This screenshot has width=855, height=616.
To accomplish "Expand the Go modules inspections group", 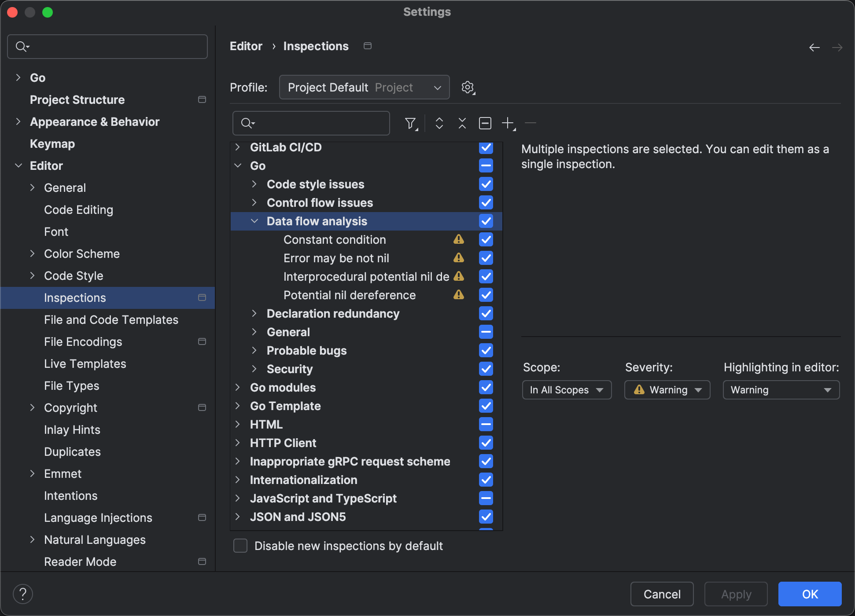I will tap(237, 388).
